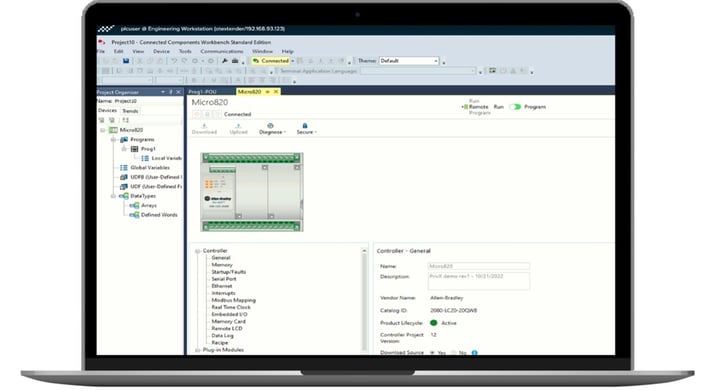Switch to the Prog1-POU tab
Screen dimensions: 704x391
202,92
